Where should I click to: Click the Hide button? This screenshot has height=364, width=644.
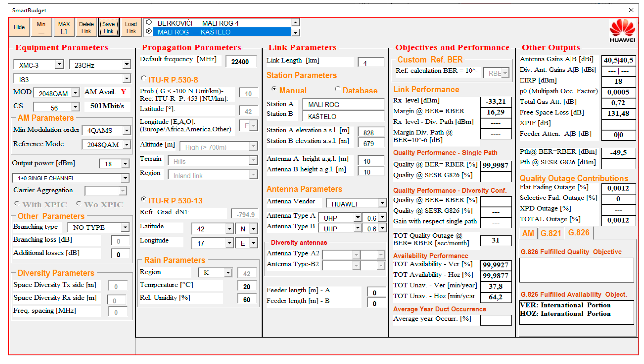pyautogui.click(x=19, y=27)
